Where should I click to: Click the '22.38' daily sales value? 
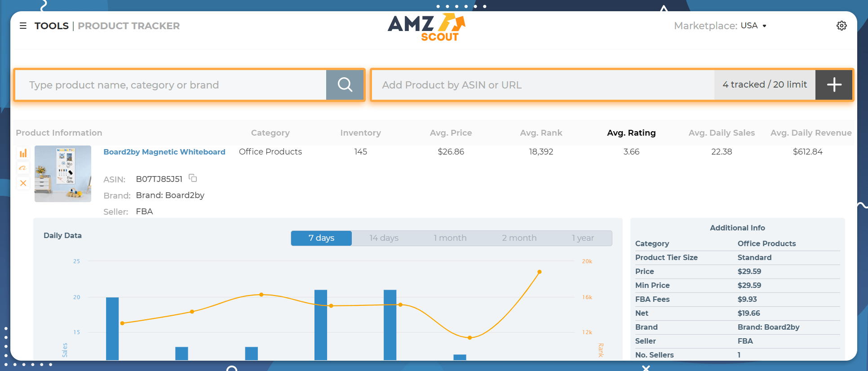pos(722,152)
